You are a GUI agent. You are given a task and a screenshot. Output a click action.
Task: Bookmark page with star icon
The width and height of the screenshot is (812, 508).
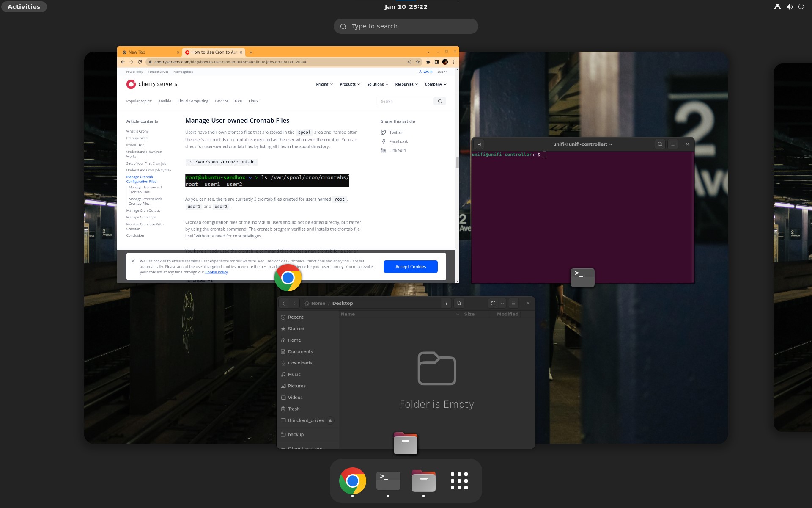coord(417,62)
